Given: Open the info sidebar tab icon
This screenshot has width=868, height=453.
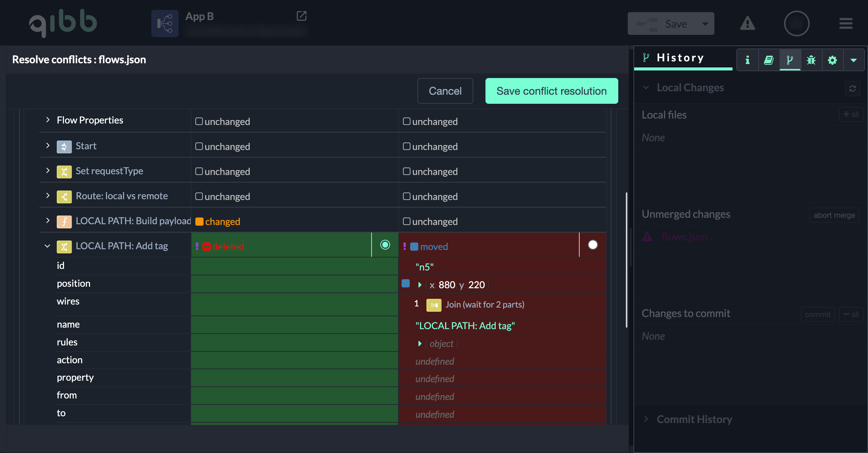Looking at the screenshot, I should (x=747, y=60).
